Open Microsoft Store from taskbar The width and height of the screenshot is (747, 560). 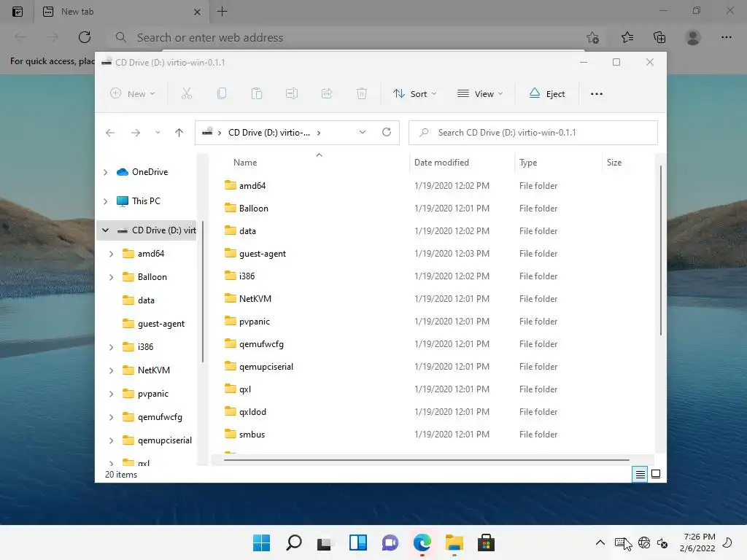[486, 542]
